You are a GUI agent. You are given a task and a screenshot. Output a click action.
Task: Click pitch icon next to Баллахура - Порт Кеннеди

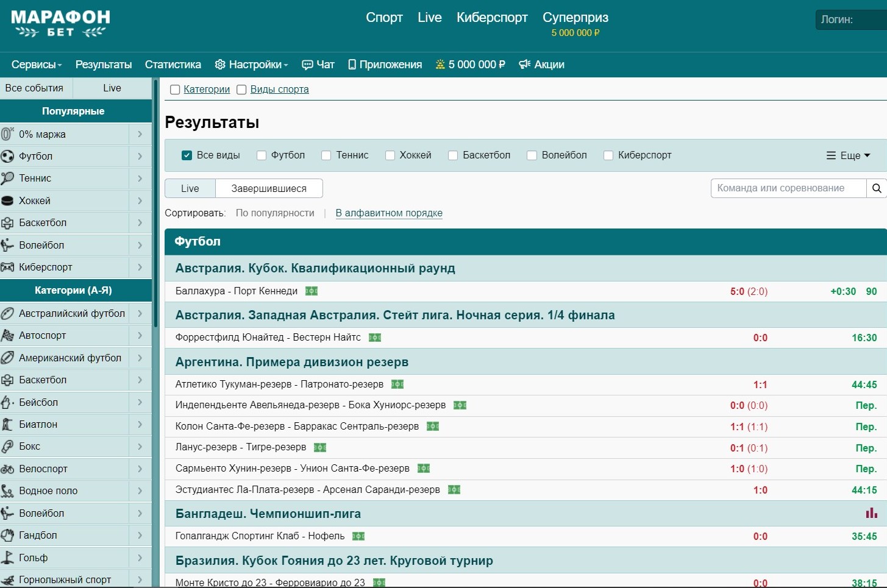[x=312, y=291]
